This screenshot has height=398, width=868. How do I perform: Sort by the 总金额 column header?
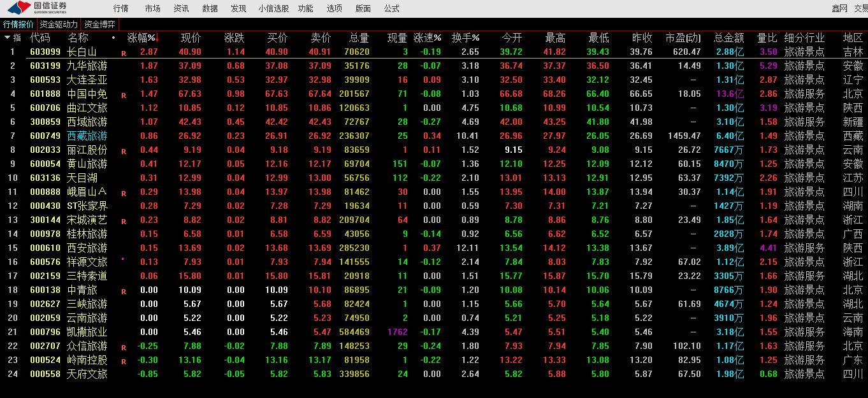tap(728, 38)
